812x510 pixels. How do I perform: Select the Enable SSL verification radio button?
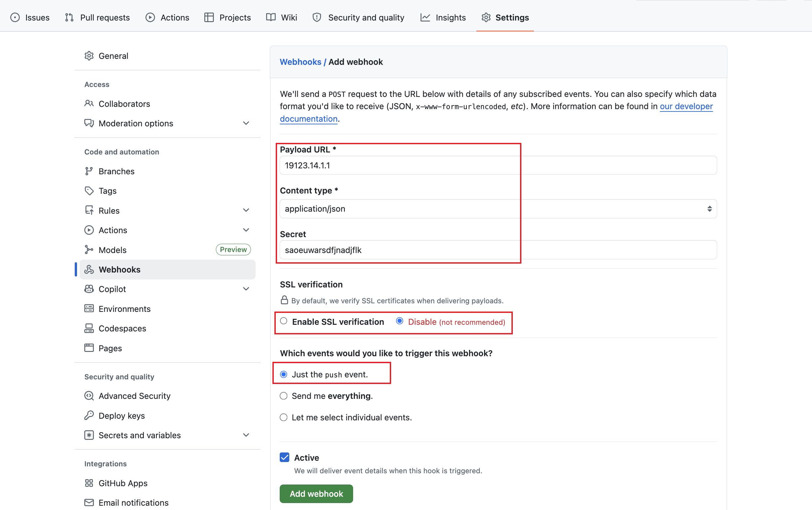pos(283,321)
